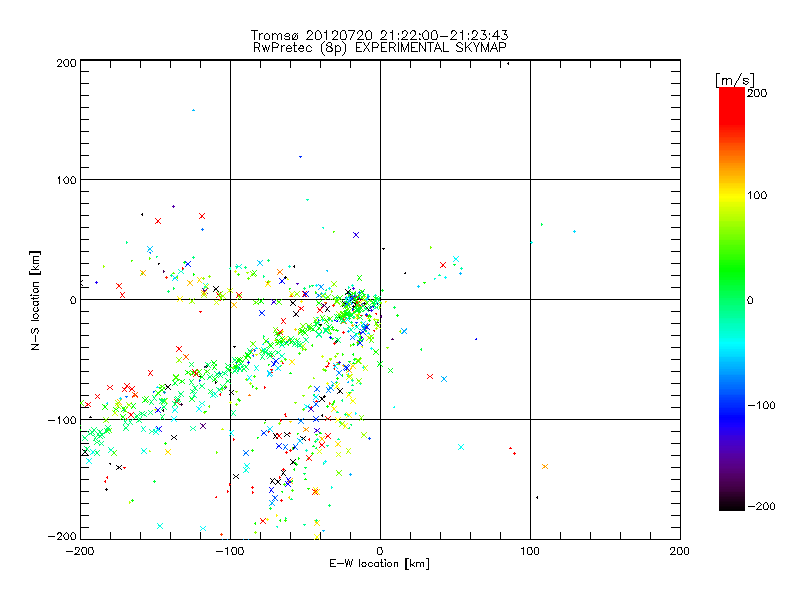Click the N-S location [km] axis label
Screen dimensions: 800x600
coord(36,300)
